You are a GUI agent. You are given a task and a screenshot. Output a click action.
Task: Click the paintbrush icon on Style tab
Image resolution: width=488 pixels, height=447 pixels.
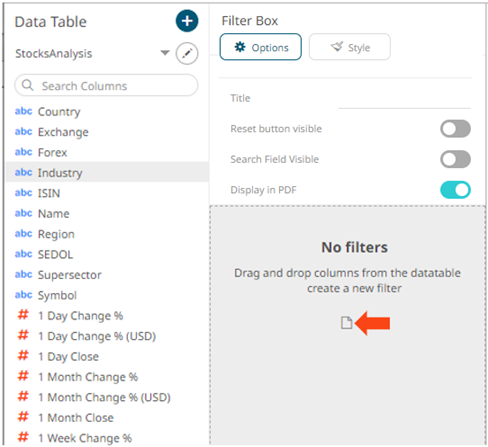coord(337,47)
